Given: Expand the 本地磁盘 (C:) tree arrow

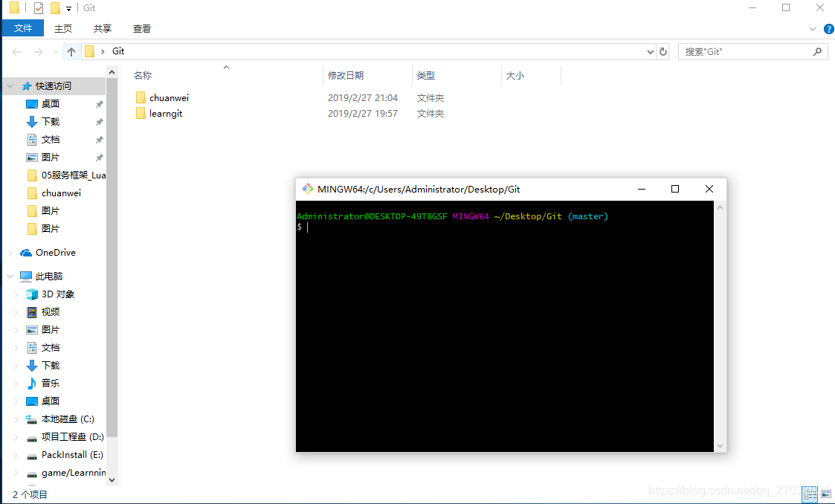Looking at the screenshot, I should (x=16, y=419).
